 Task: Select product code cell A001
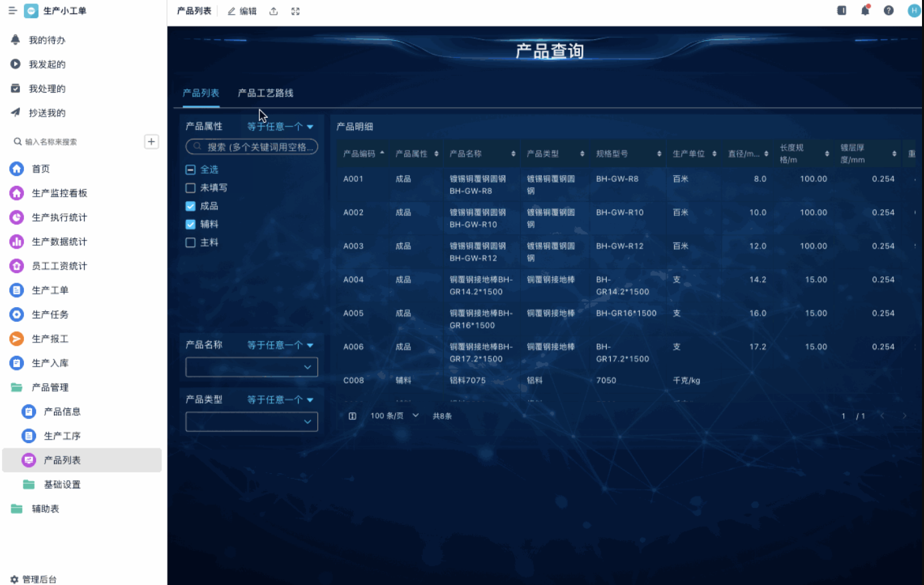pos(353,179)
